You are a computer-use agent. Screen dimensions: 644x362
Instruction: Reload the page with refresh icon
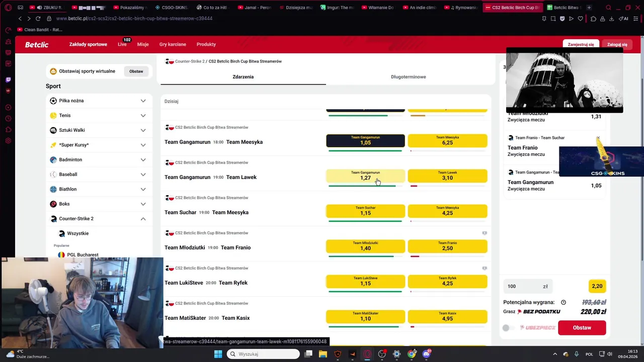tap(38, 19)
